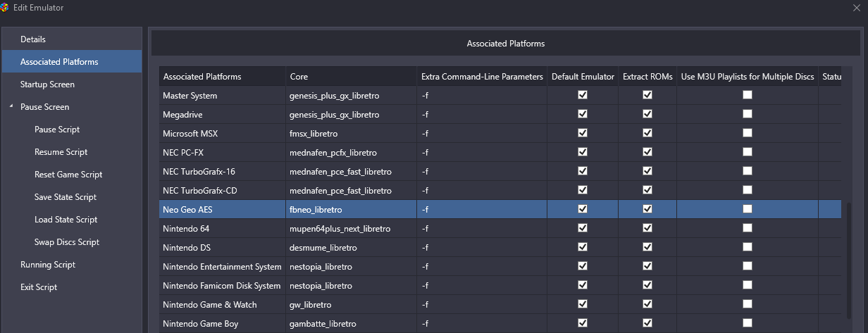Toggle Extract ROMs for Megadrive

point(647,114)
